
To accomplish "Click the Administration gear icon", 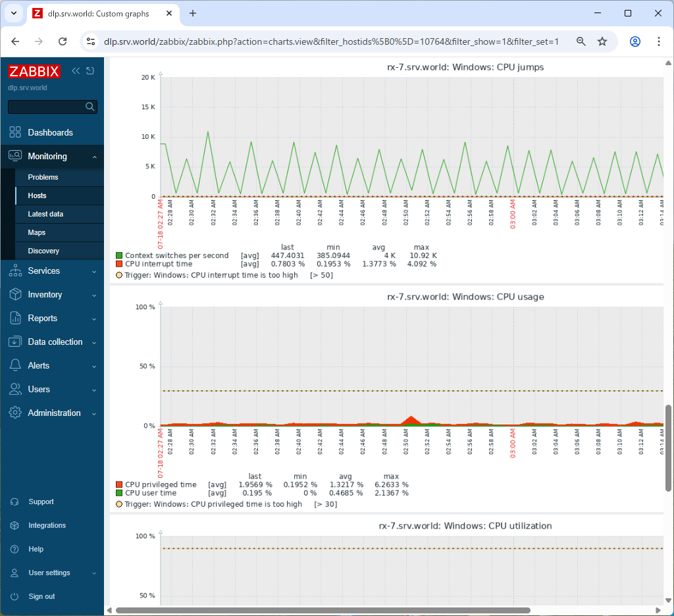I will (15, 413).
